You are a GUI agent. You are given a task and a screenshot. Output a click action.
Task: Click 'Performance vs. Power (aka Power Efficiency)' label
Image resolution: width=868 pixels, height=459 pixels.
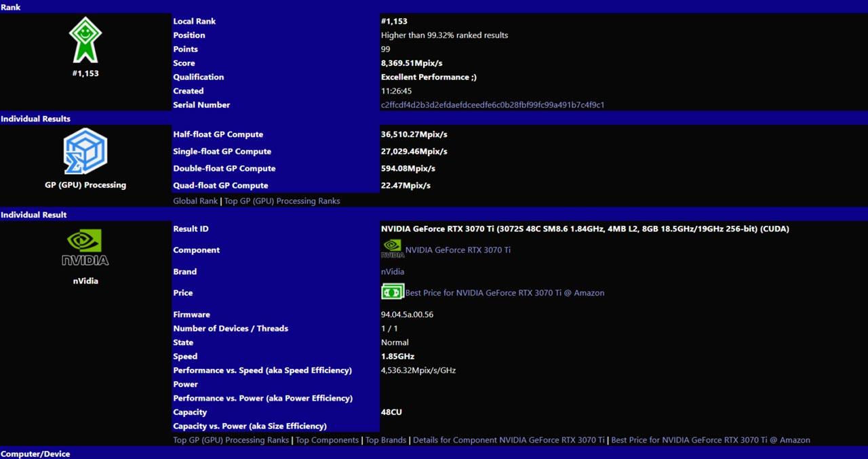coord(262,398)
